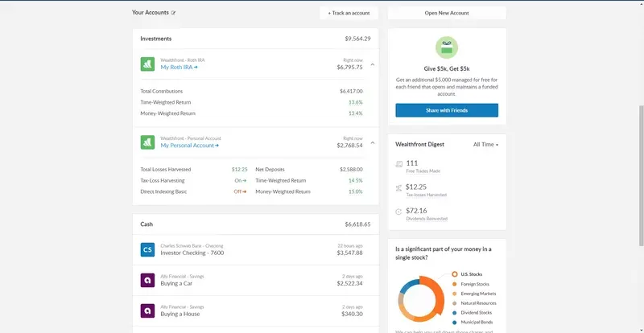
Task: Click the Track an account button
Action: pyautogui.click(x=349, y=13)
